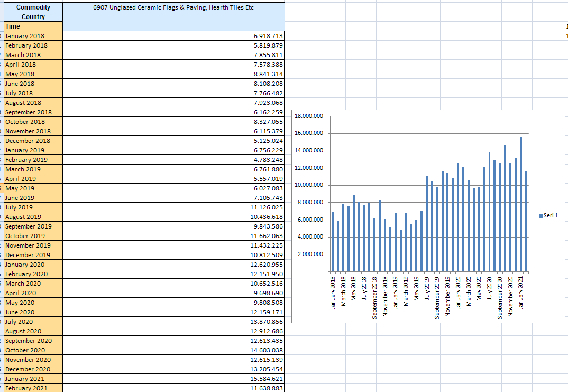This screenshot has width=568, height=392.
Task: Select value 8.841.314 cell
Action: point(173,74)
